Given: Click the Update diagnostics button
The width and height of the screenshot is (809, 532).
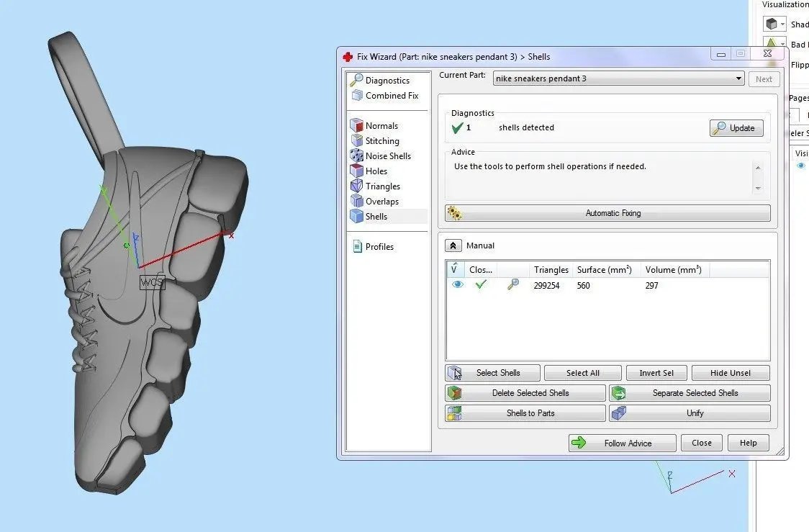Looking at the screenshot, I should (736, 128).
